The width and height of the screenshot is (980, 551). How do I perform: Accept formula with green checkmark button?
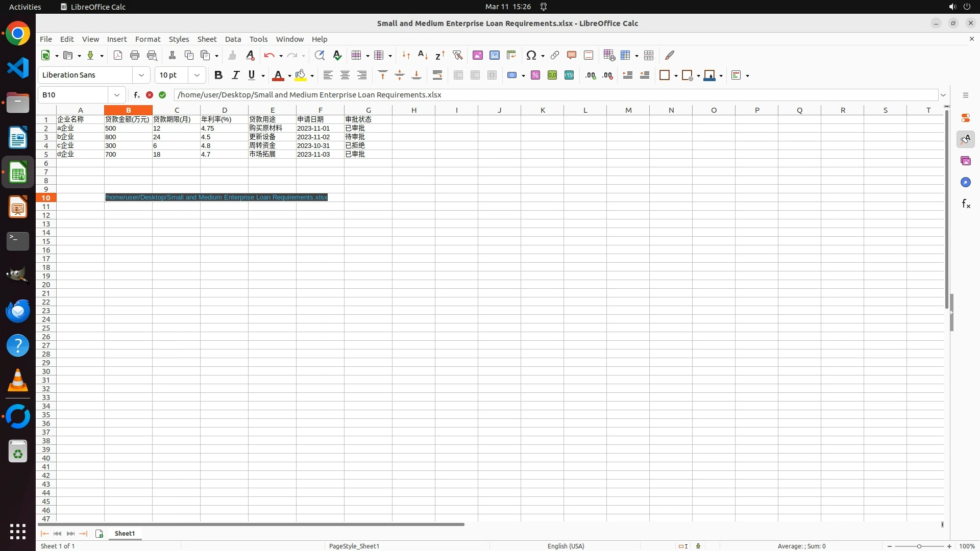coord(162,95)
